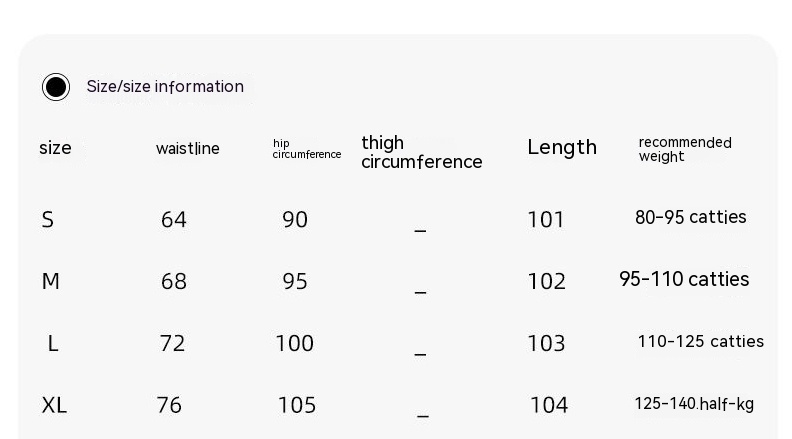Click the hip circumference column header
792x439 pixels.
pyautogui.click(x=306, y=149)
